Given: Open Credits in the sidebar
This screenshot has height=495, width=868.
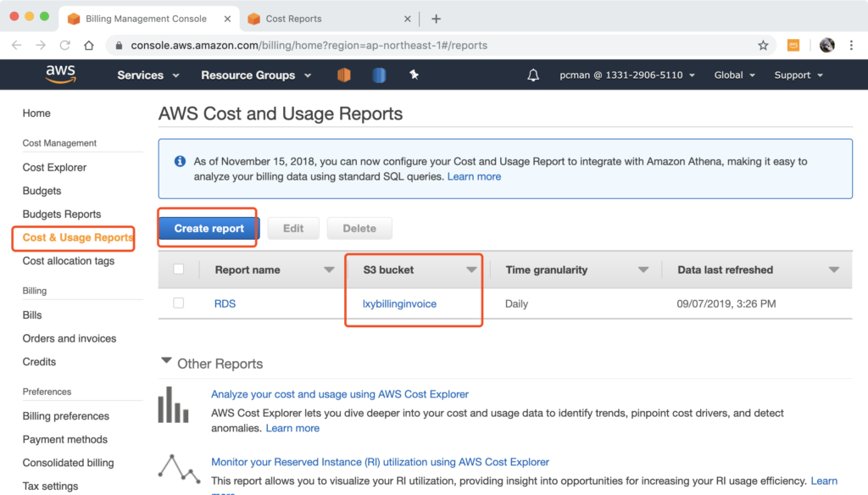Looking at the screenshot, I should (39, 362).
